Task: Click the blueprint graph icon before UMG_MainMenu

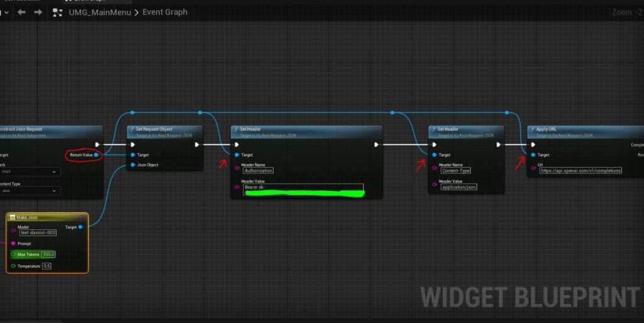Action: coord(58,12)
